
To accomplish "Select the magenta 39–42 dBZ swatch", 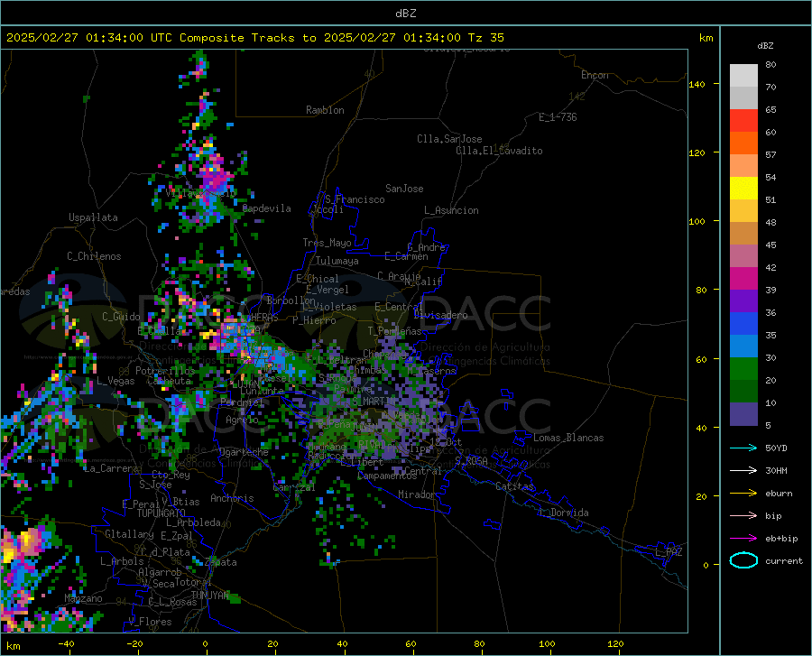I will coord(743,279).
